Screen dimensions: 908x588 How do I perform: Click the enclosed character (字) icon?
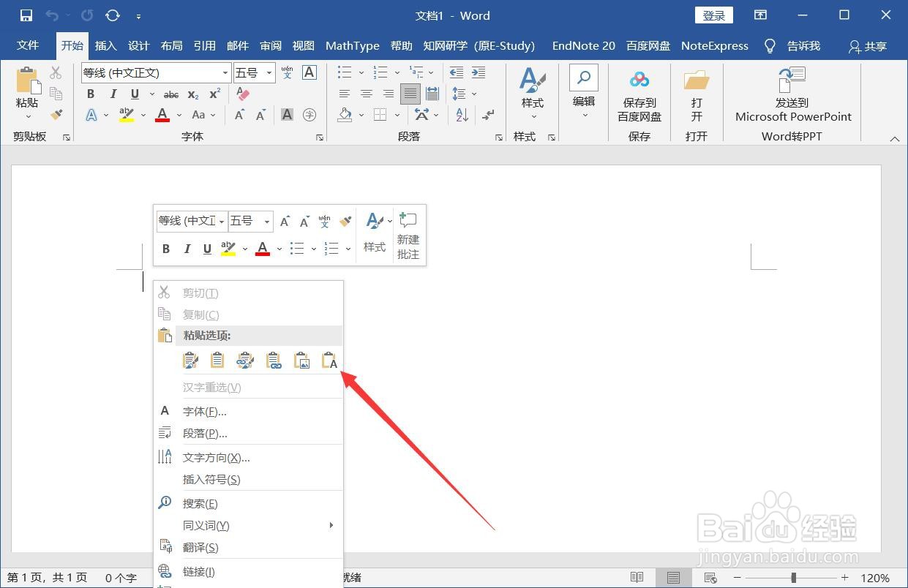(309, 115)
